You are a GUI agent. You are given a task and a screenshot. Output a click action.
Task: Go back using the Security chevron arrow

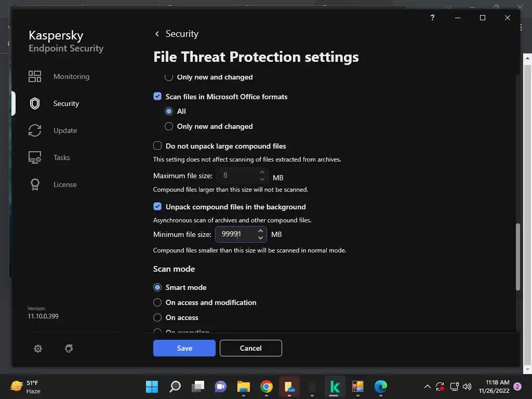(x=157, y=34)
